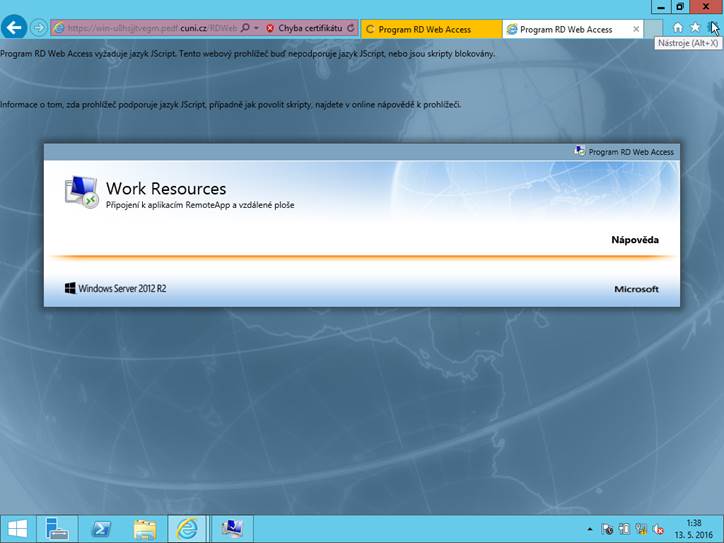Viewport: 724px width, 543px height.
Task: Open the Remote Desktop taskbar app icon
Action: coord(232,529)
